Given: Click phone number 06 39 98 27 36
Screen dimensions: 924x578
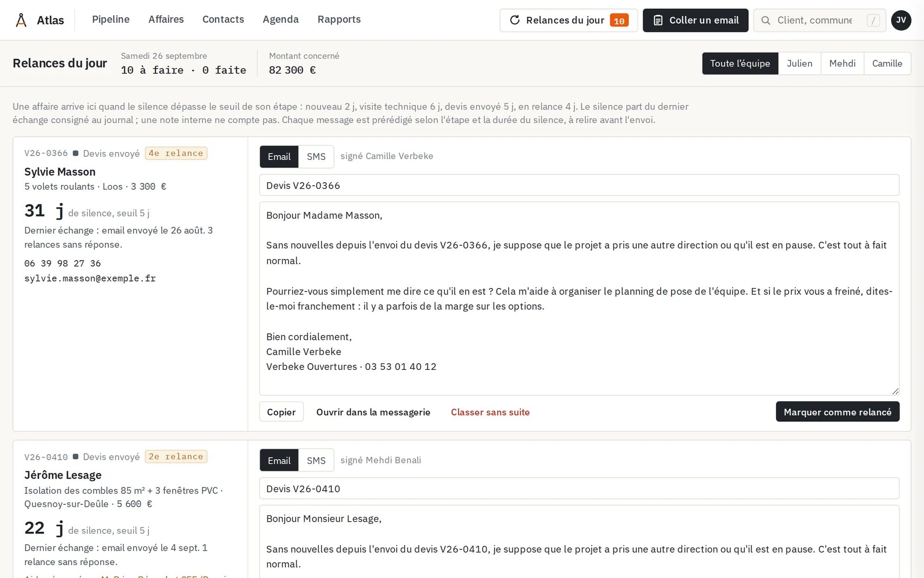Looking at the screenshot, I should [62, 264].
